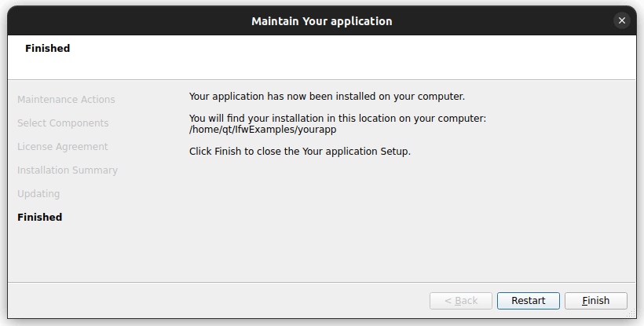Click the 'Click Finish to close' instruction text
The image size is (644, 326).
[300, 152]
